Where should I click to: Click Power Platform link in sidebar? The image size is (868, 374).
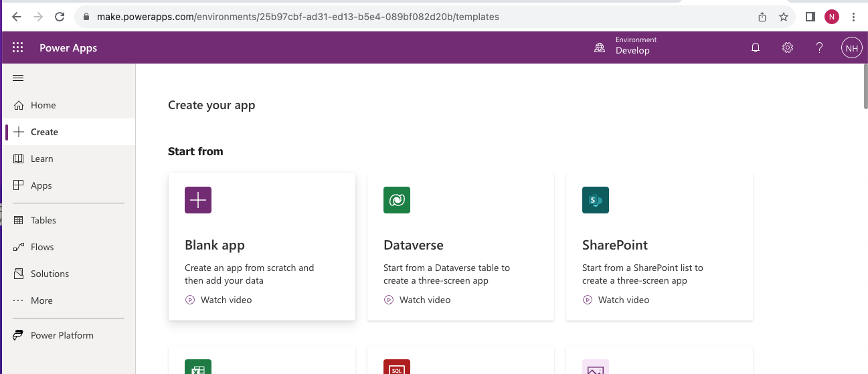pos(62,335)
